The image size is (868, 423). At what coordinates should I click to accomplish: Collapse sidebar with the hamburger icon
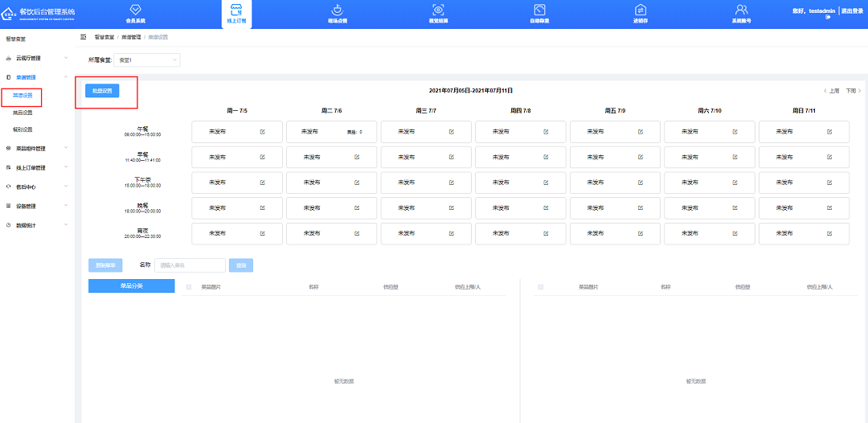[84, 37]
